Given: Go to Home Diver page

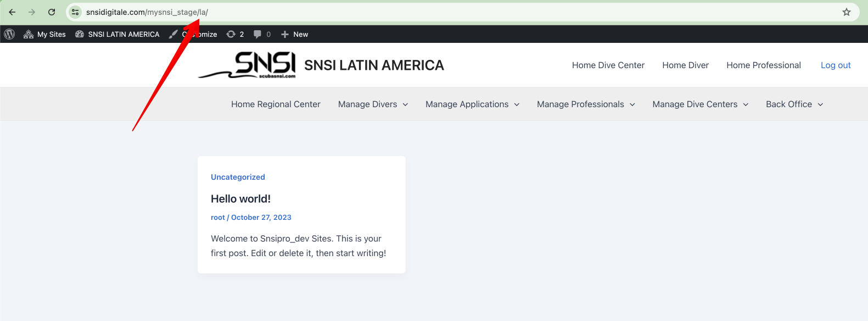Looking at the screenshot, I should point(685,65).
